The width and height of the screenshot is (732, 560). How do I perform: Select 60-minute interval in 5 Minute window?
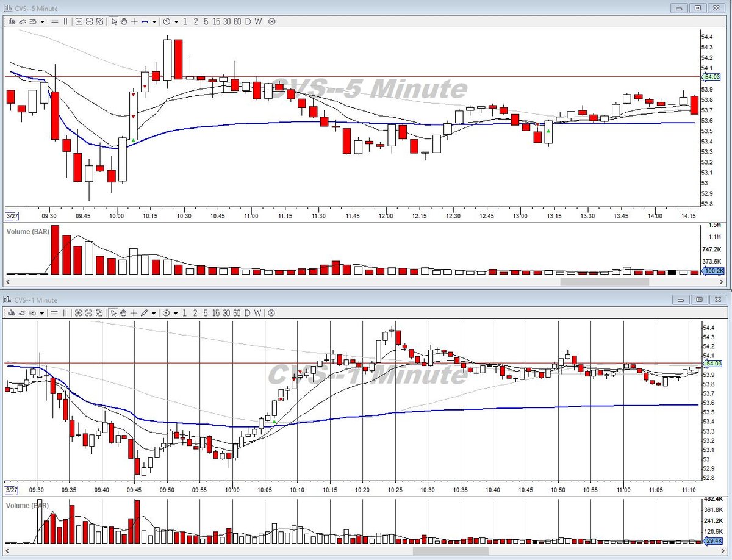[x=237, y=21]
